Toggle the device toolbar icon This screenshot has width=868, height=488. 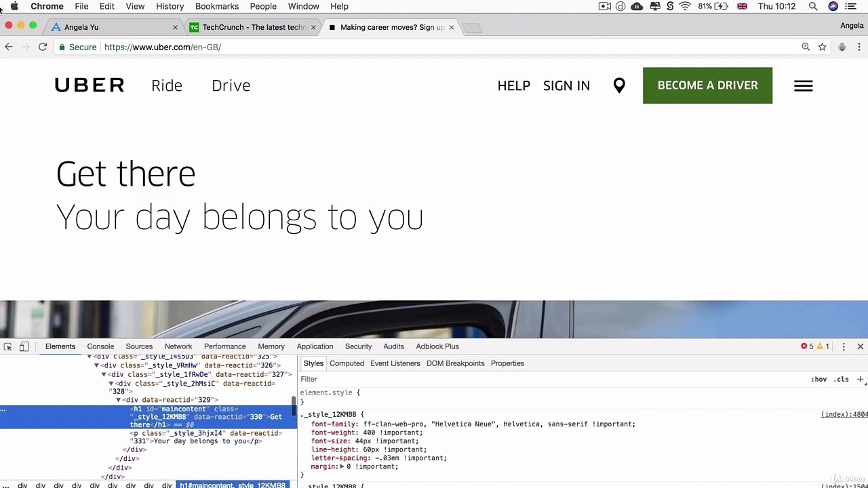tap(24, 346)
